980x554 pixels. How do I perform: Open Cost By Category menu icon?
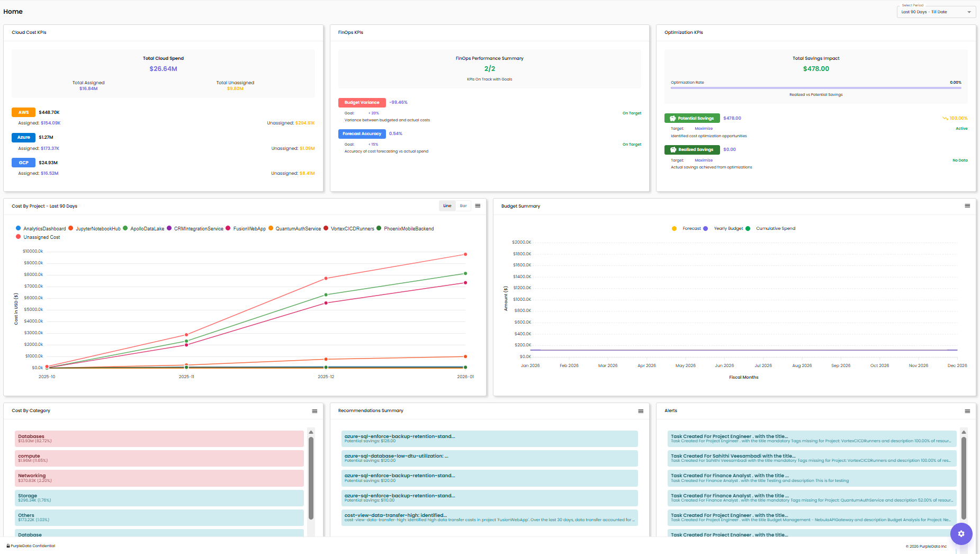click(x=314, y=411)
